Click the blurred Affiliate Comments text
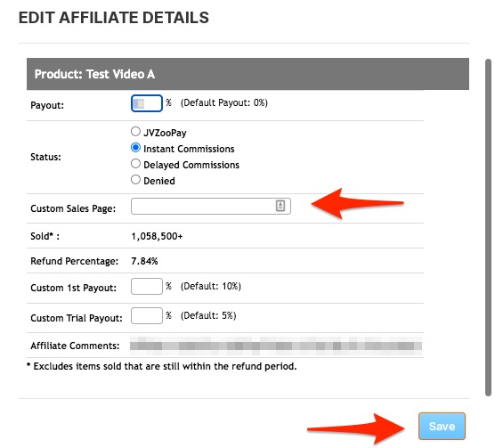 (276, 346)
